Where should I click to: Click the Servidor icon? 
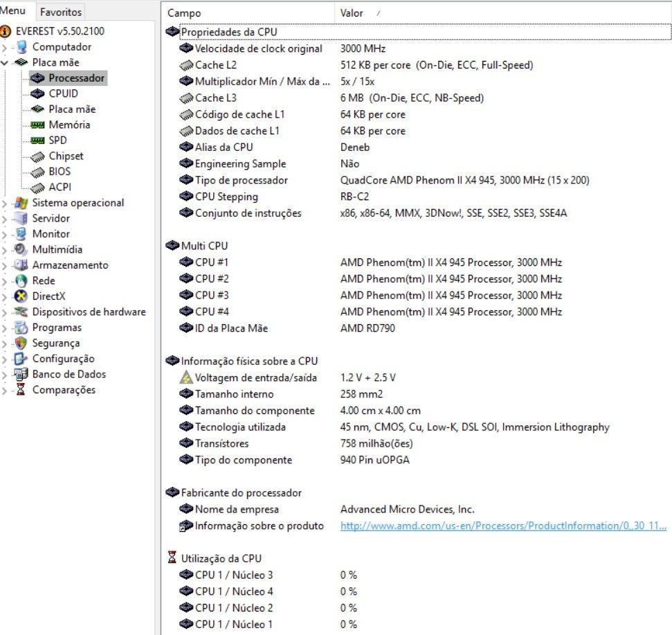click(x=21, y=218)
